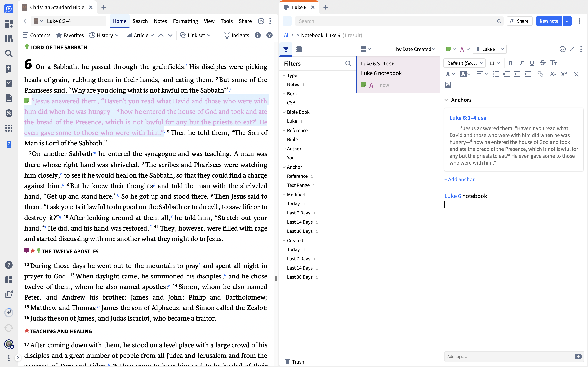Collapse the Anchors section
The image size is (588, 367).
pos(446,100)
